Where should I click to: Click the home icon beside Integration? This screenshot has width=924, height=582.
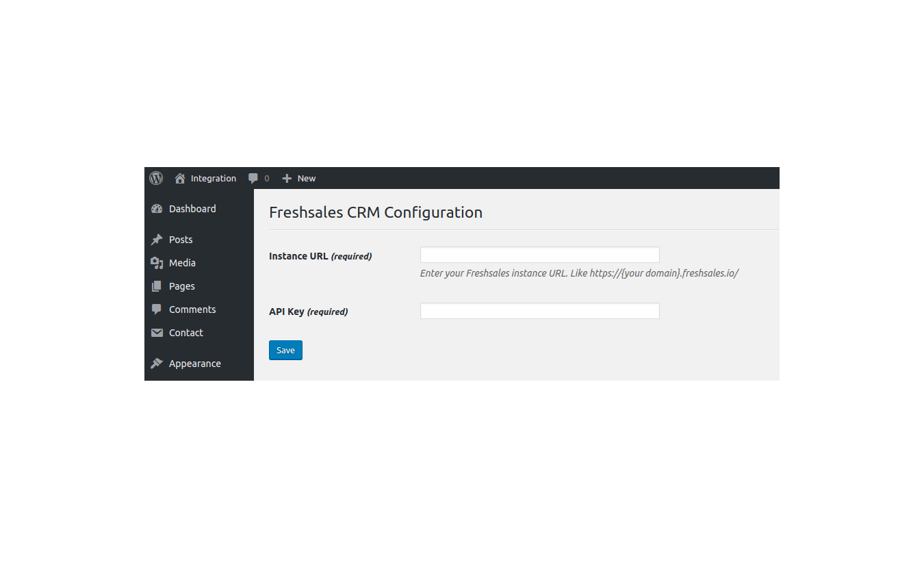180,178
